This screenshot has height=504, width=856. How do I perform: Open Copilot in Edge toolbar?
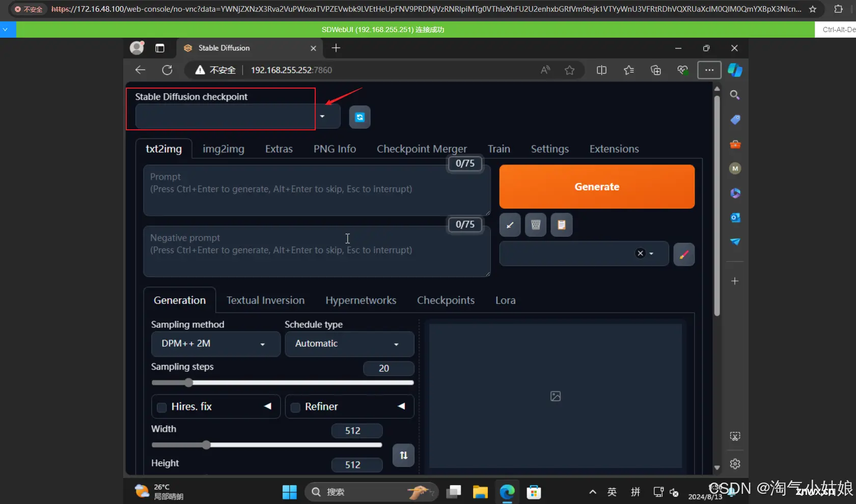(x=735, y=70)
